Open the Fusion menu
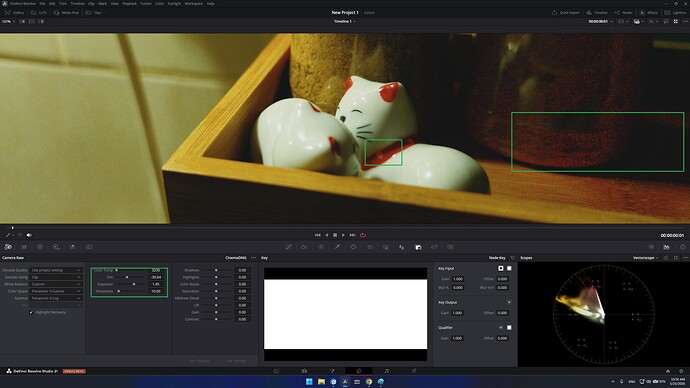Image resolution: width=690 pixels, height=388 pixels. 146,4
